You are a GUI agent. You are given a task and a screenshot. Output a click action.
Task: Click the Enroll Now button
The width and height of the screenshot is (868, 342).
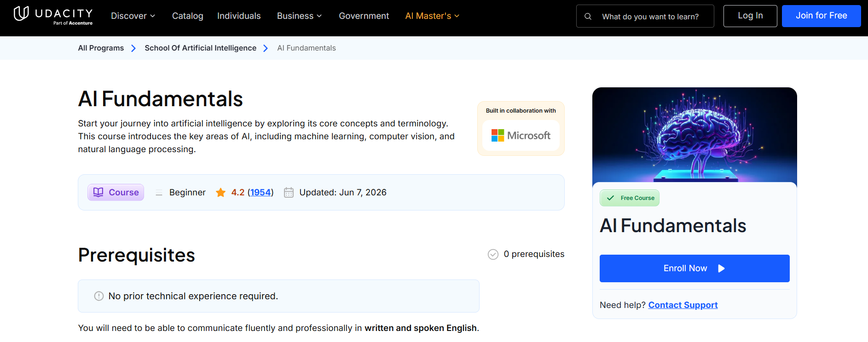pos(694,268)
